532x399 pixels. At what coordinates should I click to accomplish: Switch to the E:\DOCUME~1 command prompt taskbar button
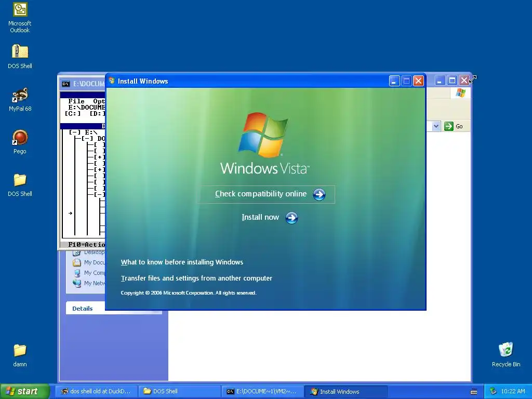point(262,391)
